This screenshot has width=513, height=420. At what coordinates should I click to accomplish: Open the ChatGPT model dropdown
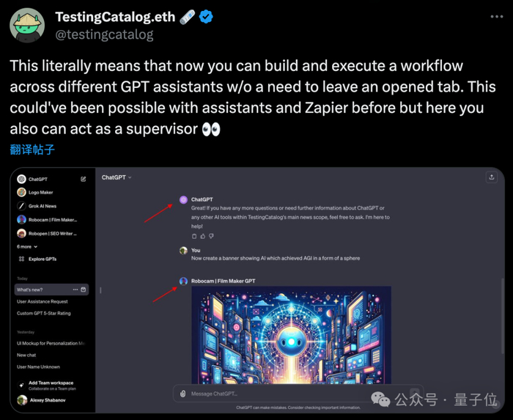pos(117,177)
